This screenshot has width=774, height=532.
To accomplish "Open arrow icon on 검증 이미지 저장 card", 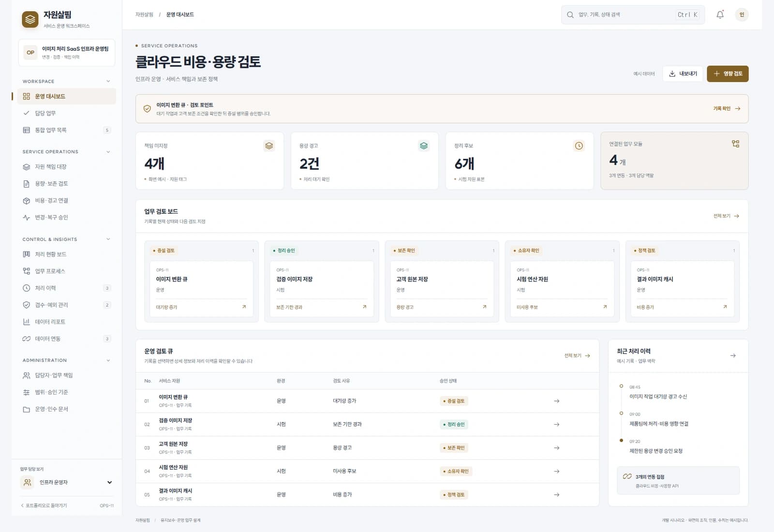I will pos(364,307).
